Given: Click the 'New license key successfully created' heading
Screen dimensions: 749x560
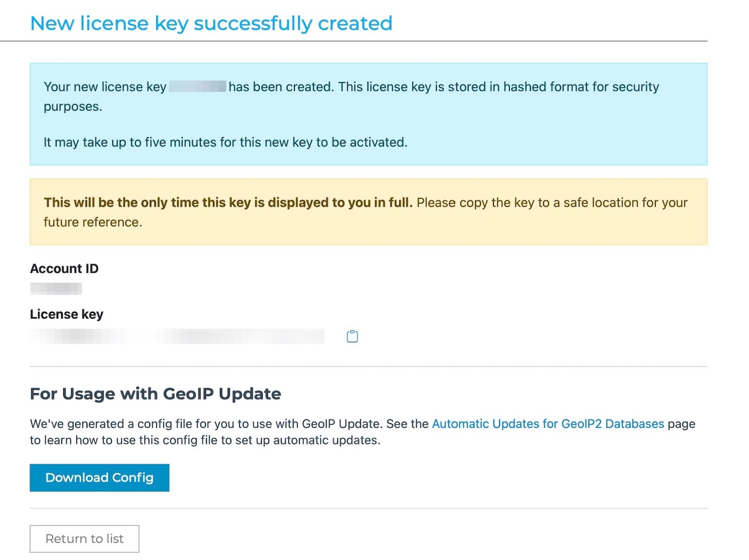Looking at the screenshot, I should coord(211,23).
